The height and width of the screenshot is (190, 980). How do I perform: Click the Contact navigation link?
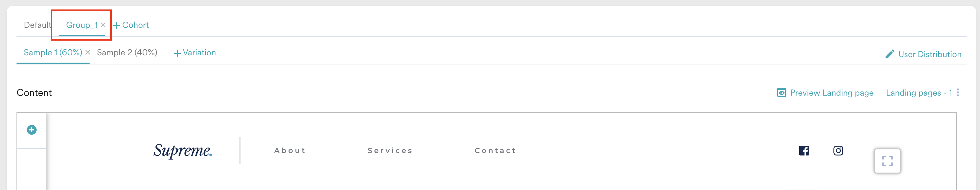coord(495,150)
